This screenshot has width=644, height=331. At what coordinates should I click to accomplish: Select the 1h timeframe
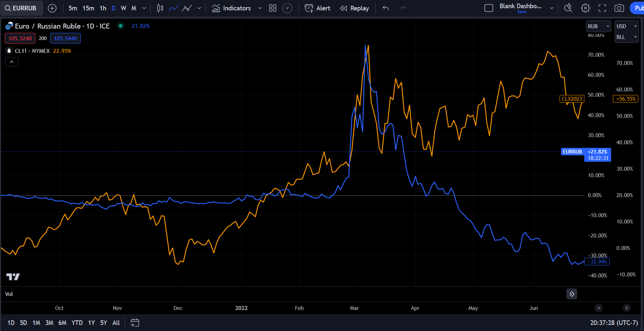pyautogui.click(x=103, y=8)
